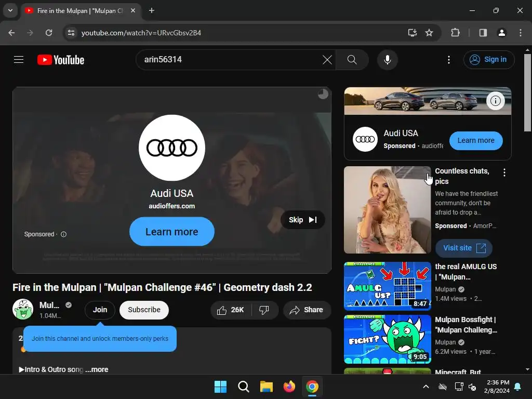Open File Explorer from taskbar
The image size is (532, 399).
pos(267,387)
